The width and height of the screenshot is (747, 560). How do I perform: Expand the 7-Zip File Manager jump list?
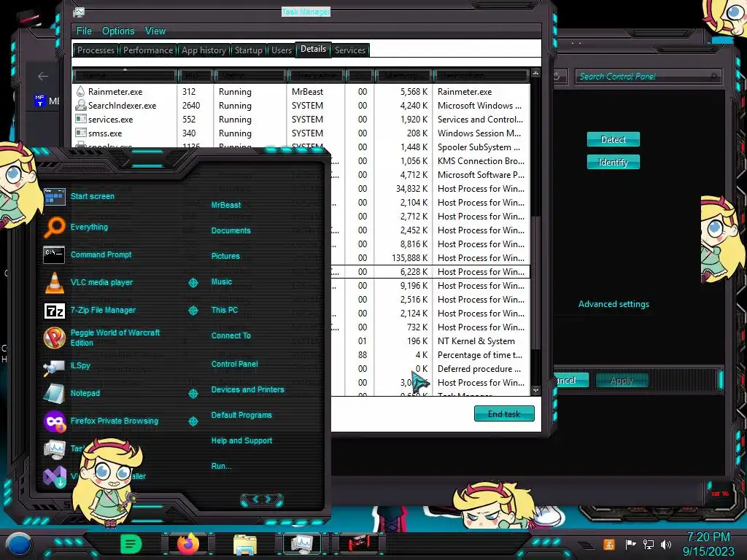click(x=193, y=311)
